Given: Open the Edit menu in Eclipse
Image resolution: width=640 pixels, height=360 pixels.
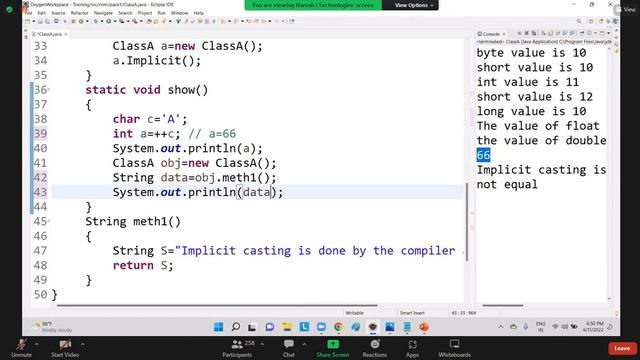Looking at the screenshot, I should 42,13.
